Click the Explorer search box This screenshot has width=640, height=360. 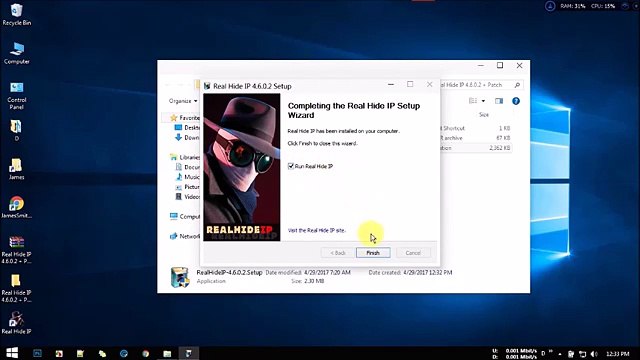click(x=481, y=85)
